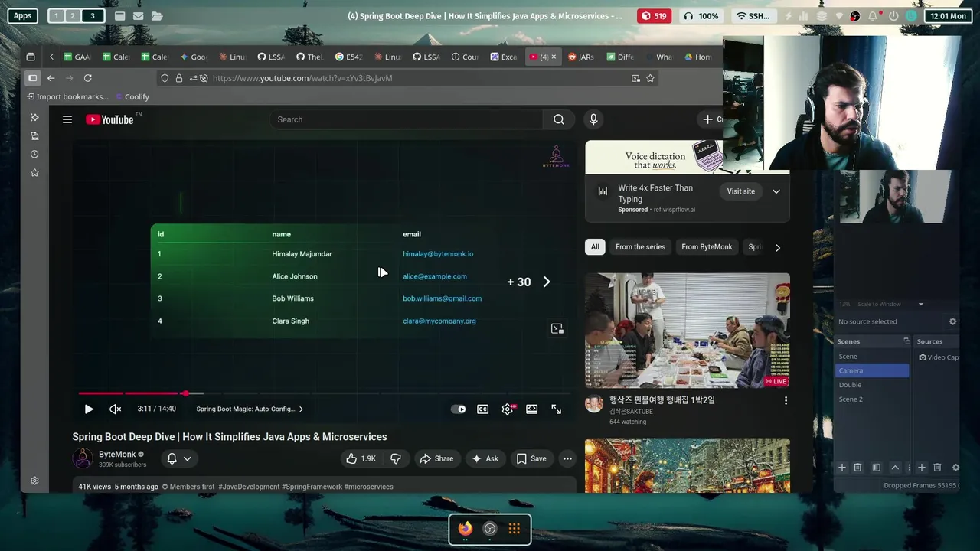Open the Coolify bookmark

(x=132, y=97)
